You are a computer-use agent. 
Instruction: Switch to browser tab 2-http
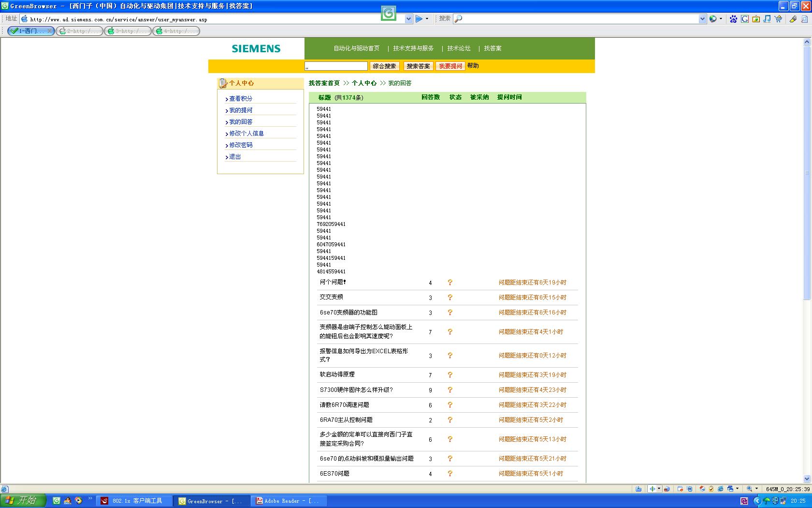point(80,31)
